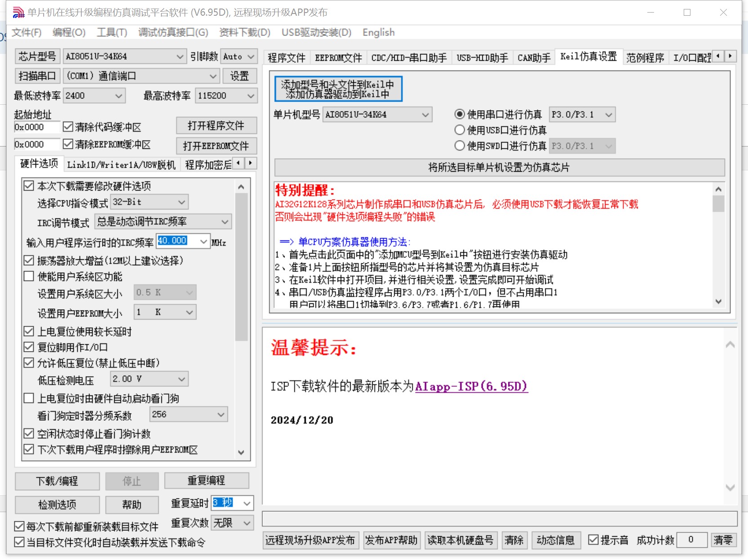The height and width of the screenshot is (560, 748).
Task: Click 扫描串口 button
Action: [x=37, y=76]
